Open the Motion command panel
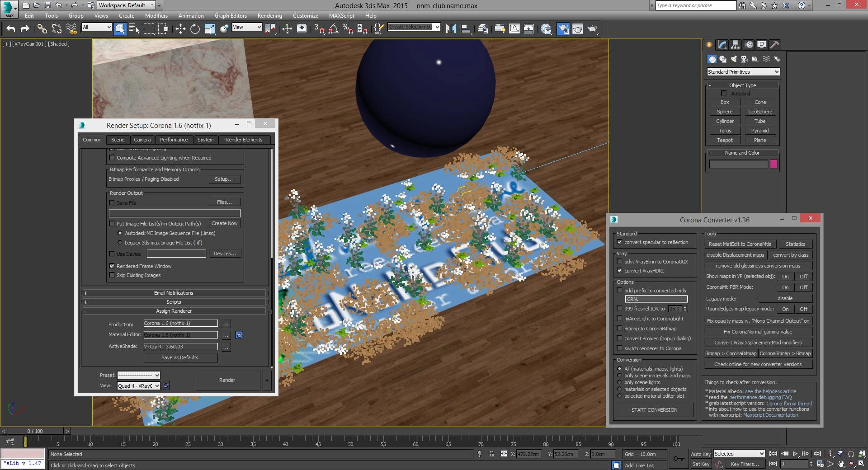This screenshot has width=868, height=470. [x=749, y=45]
